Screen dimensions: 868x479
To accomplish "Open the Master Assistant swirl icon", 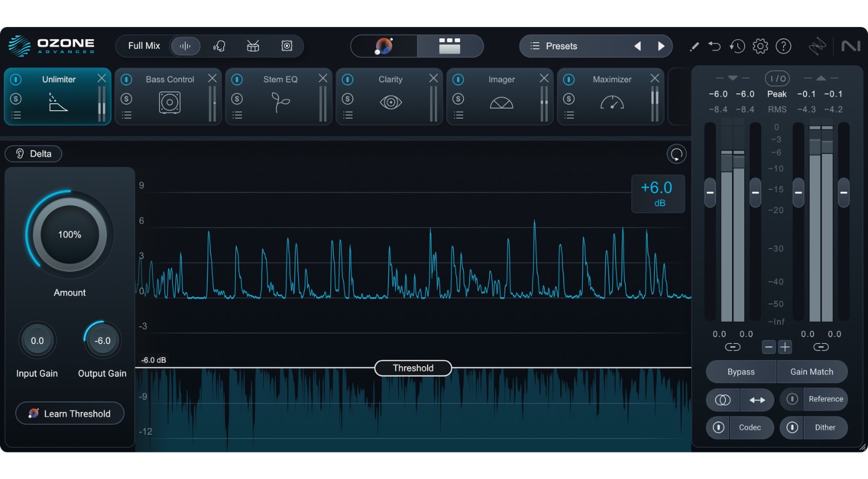I will pyautogui.click(x=384, y=46).
